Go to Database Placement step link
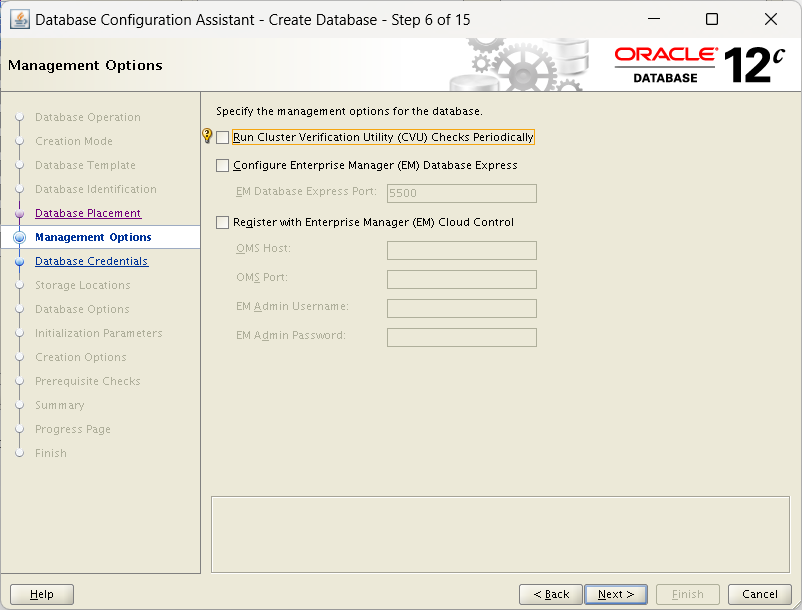This screenshot has width=802, height=610. pyautogui.click(x=88, y=213)
